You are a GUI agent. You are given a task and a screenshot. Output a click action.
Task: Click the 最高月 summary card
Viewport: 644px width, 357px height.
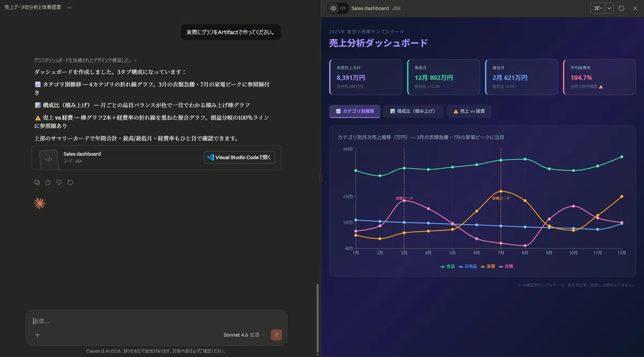443,77
